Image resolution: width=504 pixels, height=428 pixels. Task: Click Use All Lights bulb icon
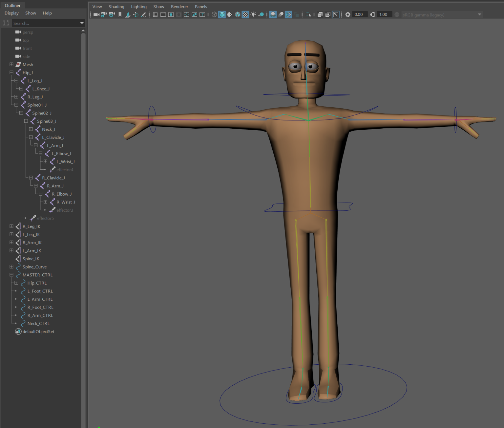(253, 14)
